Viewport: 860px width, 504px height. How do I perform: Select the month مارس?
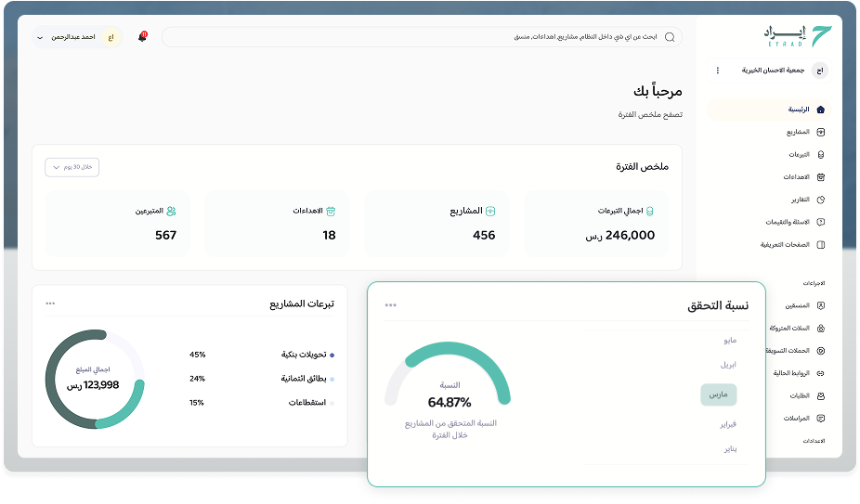coord(718,394)
